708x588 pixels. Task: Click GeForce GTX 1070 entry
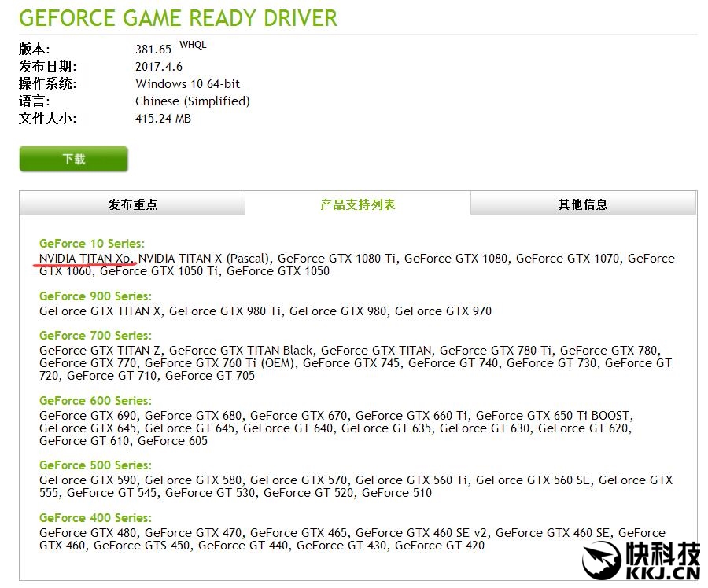567,258
